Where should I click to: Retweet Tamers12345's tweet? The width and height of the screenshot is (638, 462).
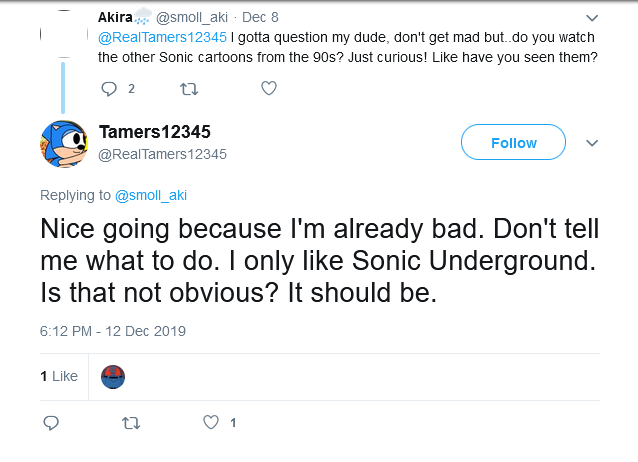pyautogui.click(x=130, y=423)
